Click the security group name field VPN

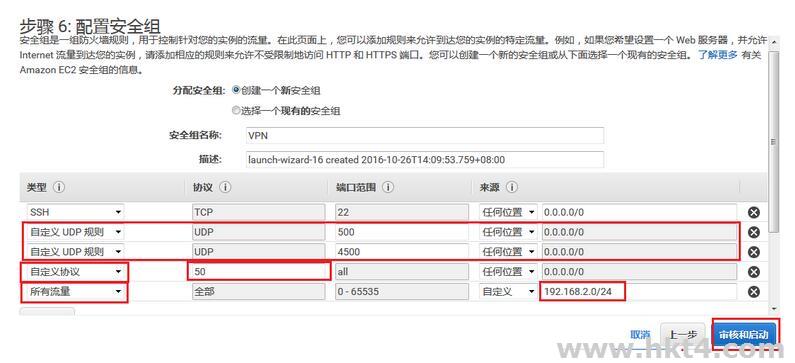click(424, 135)
